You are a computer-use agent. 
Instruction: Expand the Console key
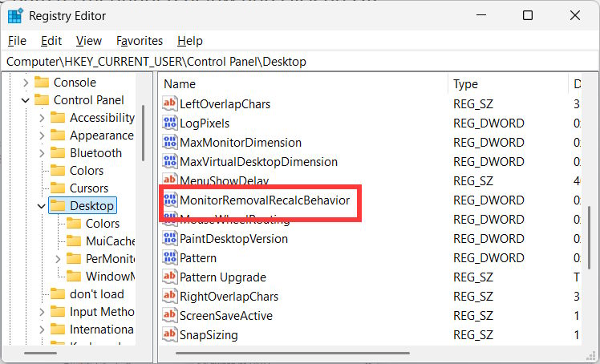26,83
